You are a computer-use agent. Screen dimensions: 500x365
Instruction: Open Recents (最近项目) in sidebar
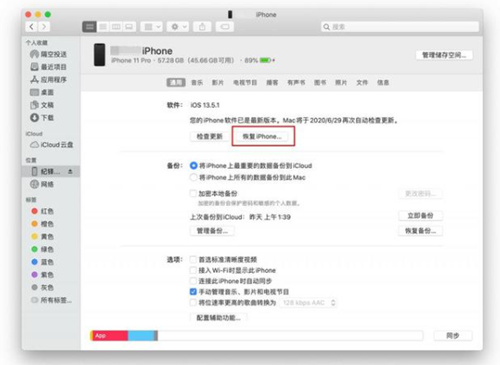[x=49, y=67]
